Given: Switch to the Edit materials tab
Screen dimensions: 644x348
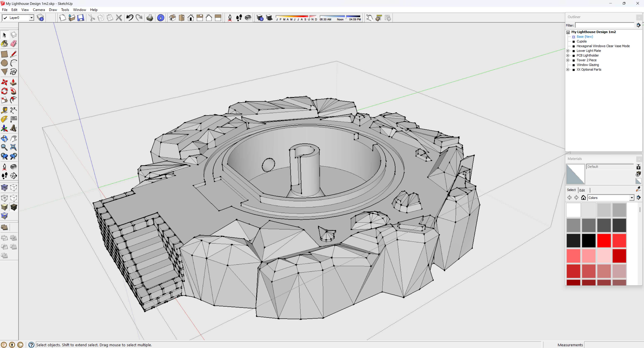Looking at the screenshot, I should [582, 190].
